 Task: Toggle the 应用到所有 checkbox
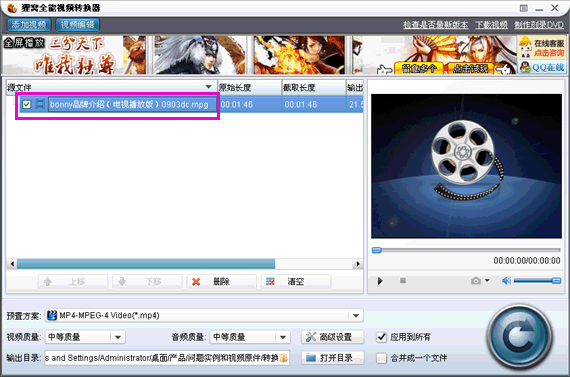click(381, 337)
